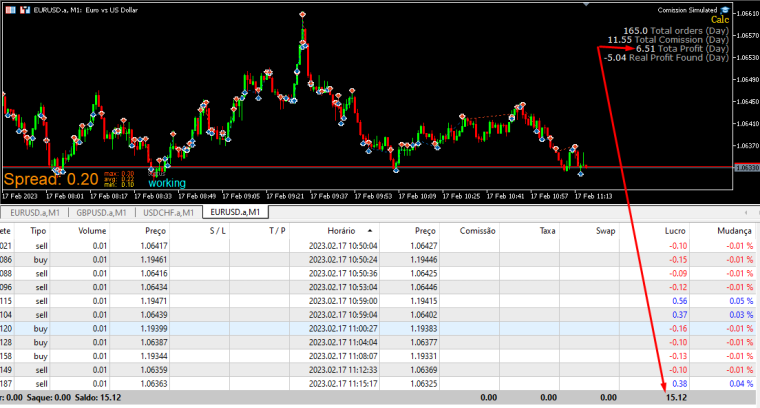Select the trade row timed 2023.02.17 11:04:04
The height and width of the screenshot is (408, 760).
pos(378,342)
